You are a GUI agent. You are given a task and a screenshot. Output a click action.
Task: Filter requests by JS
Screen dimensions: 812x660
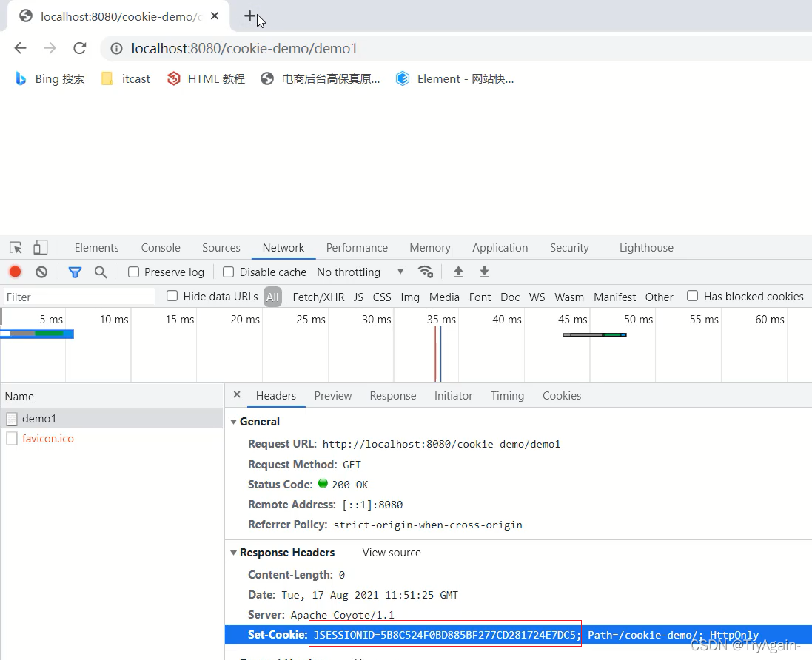tap(358, 297)
